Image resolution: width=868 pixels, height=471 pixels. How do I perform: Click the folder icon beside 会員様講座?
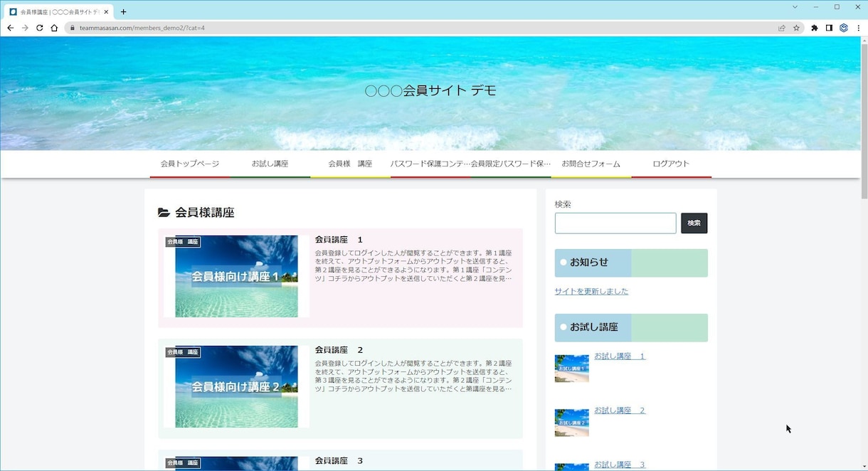[164, 213]
